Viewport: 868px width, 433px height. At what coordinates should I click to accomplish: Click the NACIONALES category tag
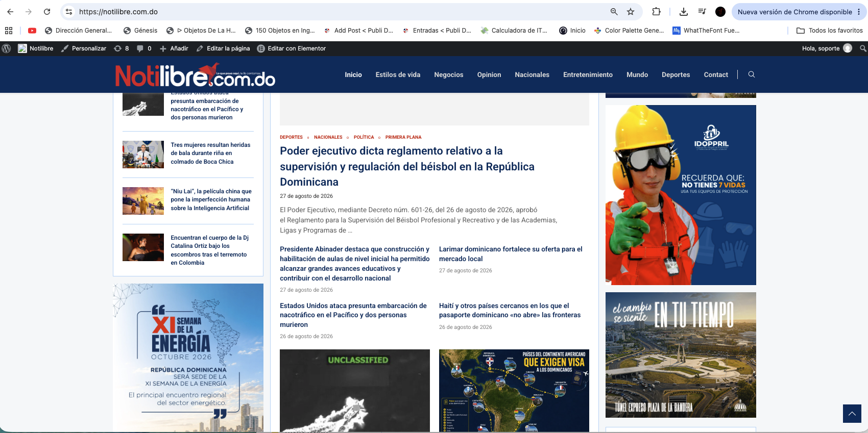pyautogui.click(x=328, y=137)
